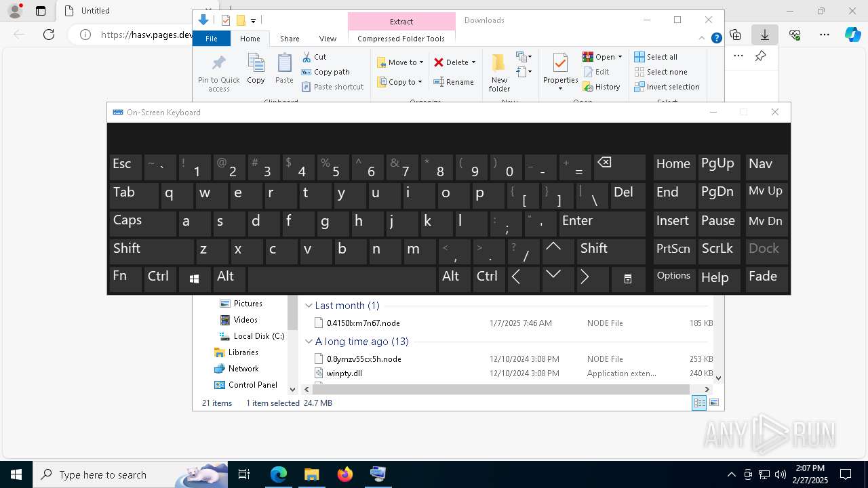Switch to the Home ribbon tab

pos(250,39)
